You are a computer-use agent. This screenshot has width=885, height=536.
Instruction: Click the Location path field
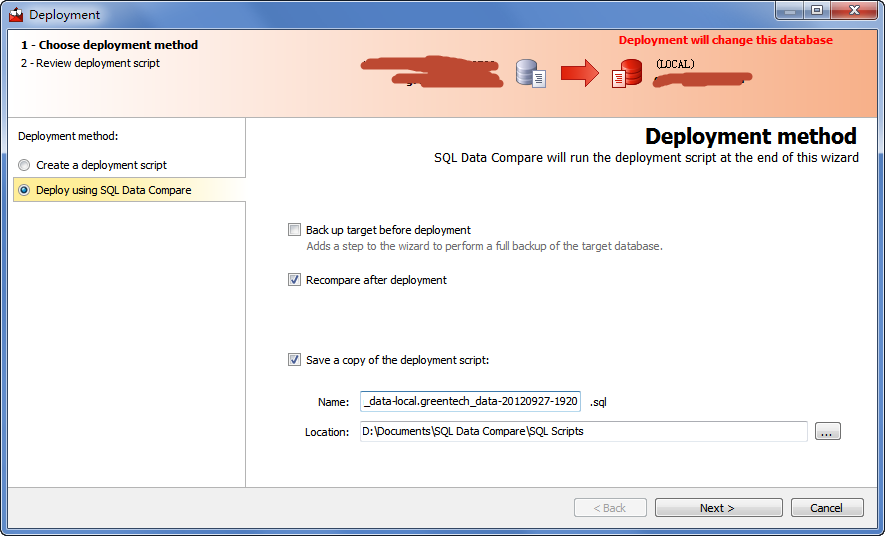pos(584,431)
